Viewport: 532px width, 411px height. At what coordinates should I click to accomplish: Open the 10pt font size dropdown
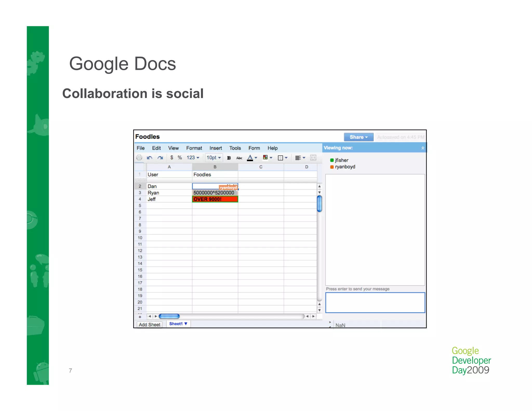tap(214, 157)
